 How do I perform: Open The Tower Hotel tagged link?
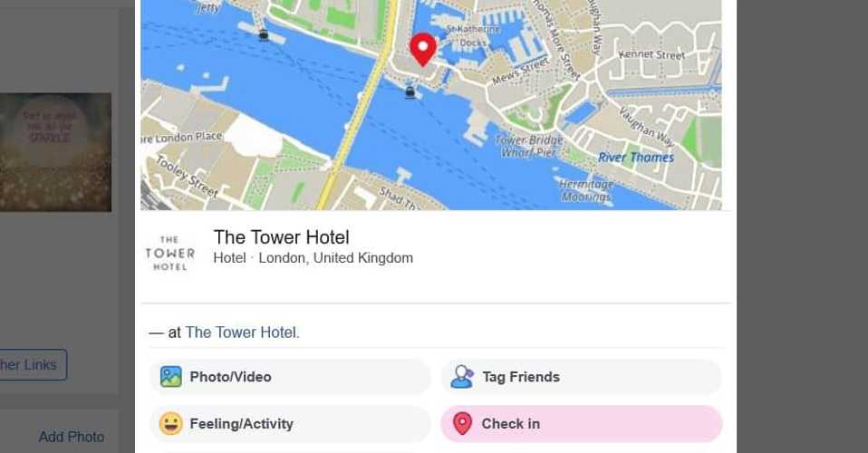tap(242, 333)
